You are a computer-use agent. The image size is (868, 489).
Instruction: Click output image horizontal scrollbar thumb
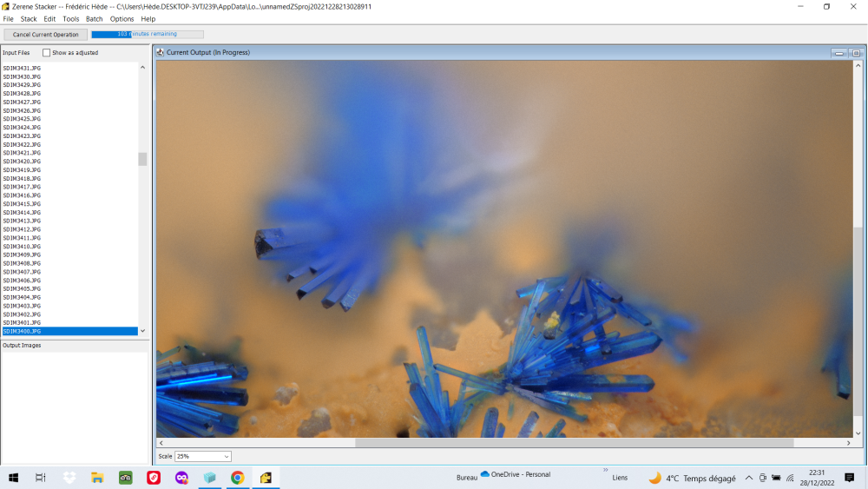tap(574, 443)
